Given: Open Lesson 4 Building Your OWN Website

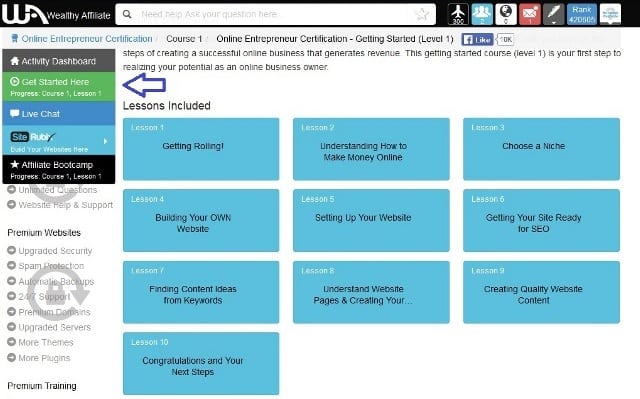Looking at the screenshot, I should click(201, 220).
